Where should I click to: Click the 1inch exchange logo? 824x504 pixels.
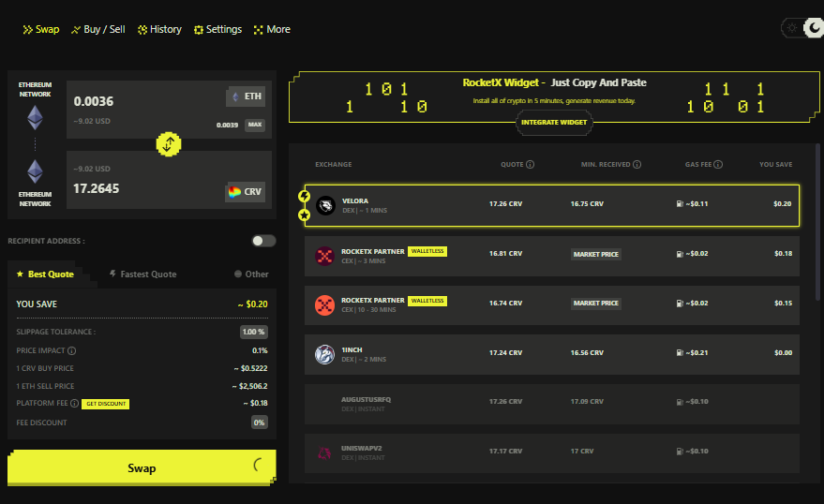pos(324,354)
